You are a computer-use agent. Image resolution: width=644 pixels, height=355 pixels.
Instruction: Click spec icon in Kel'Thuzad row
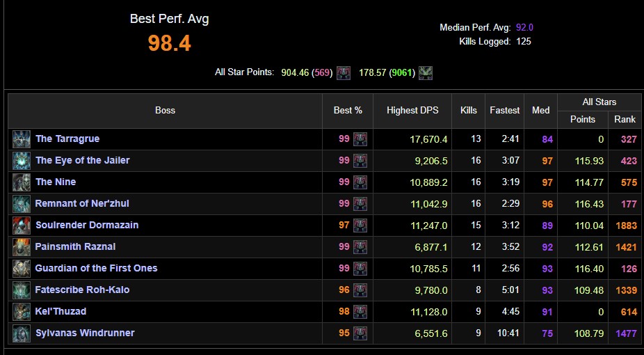pyautogui.click(x=360, y=312)
